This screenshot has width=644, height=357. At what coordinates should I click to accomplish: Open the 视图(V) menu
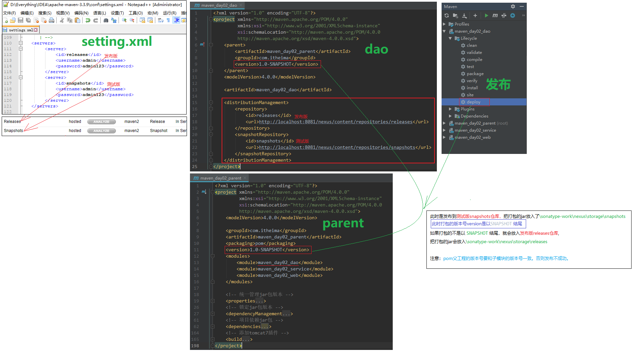click(x=63, y=13)
